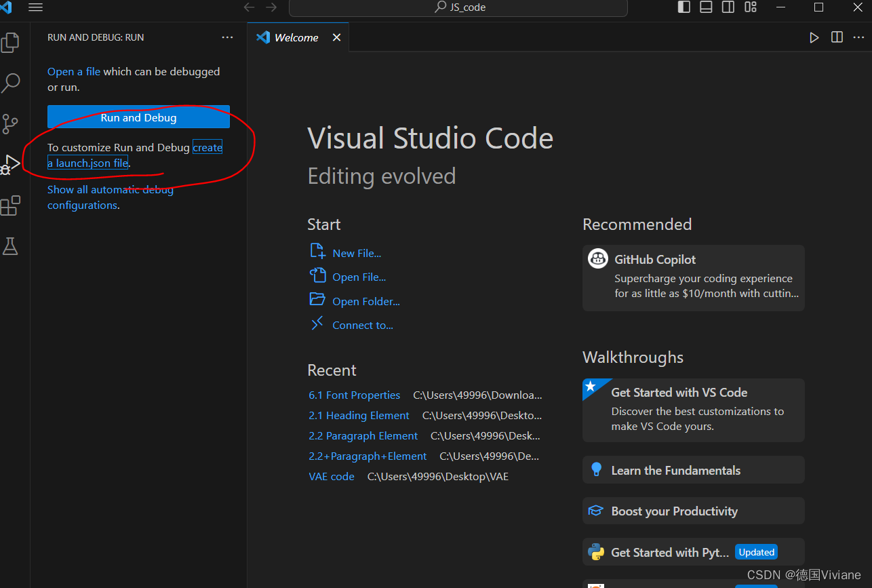This screenshot has width=872, height=588.
Task: Open Learn the Fundamentals walkthrough
Action: pos(694,470)
